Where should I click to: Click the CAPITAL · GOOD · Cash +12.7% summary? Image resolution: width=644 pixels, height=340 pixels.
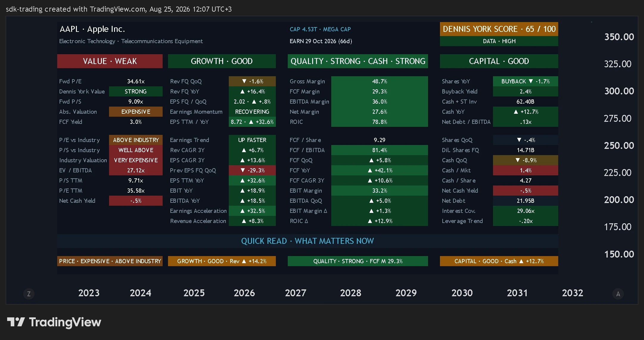(499, 261)
